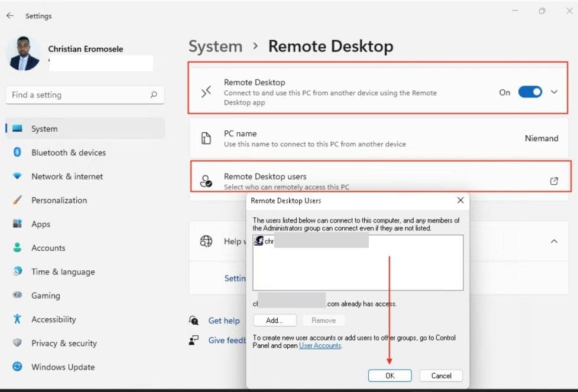578x392 pixels.
Task: Open Bluetooth & devices settings
Action: click(x=68, y=152)
